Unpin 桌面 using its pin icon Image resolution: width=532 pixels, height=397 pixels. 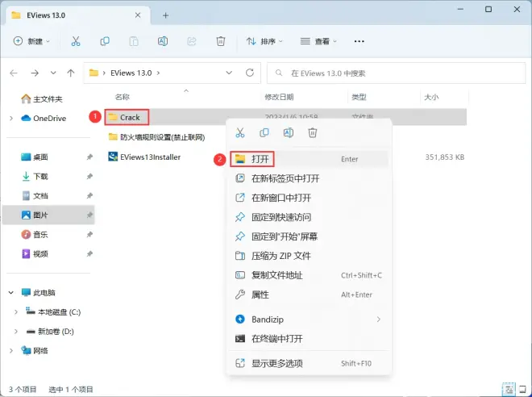89,157
